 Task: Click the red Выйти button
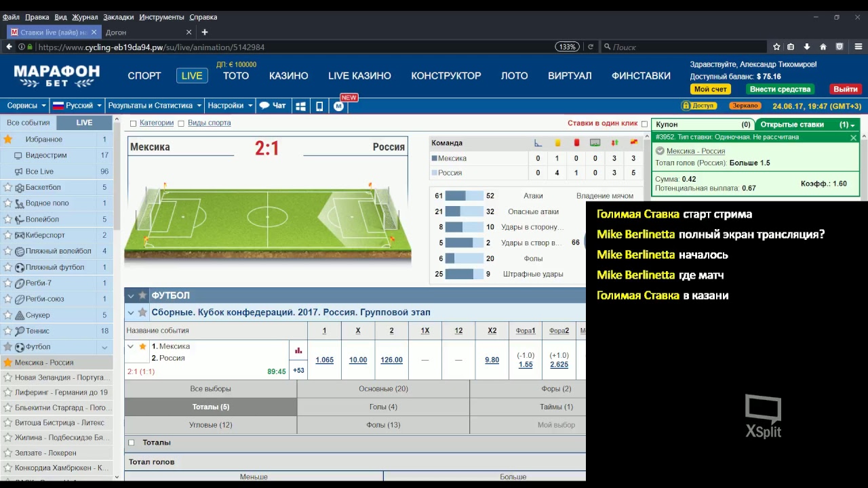(x=846, y=89)
